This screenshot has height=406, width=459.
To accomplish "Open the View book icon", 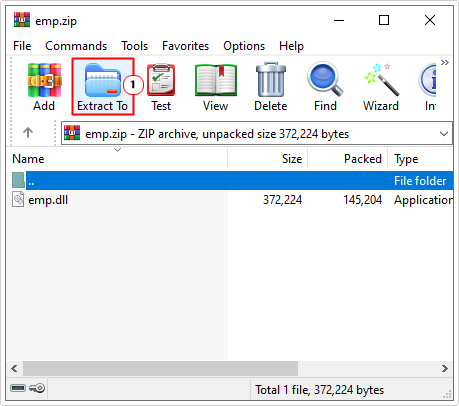I will click(216, 80).
